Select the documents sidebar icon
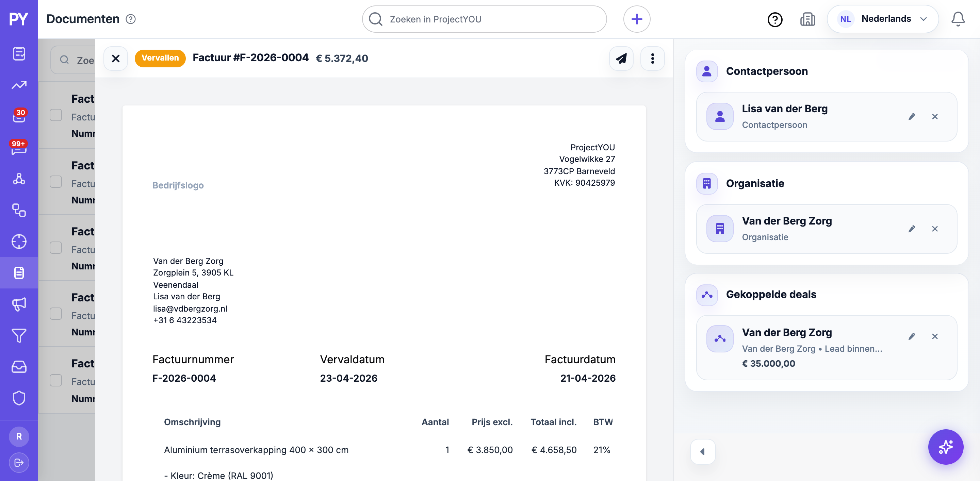This screenshot has width=980, height=481. [x=19, y=272]
